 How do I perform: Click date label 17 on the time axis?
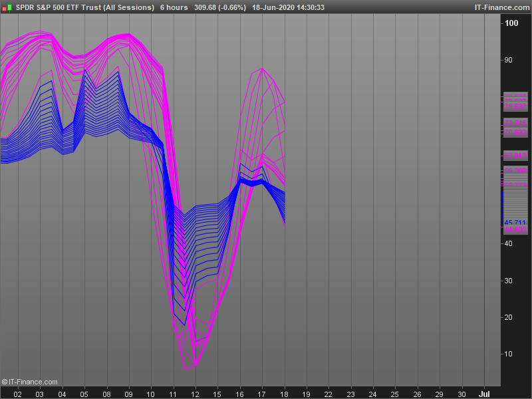click(x=261, y=394)
